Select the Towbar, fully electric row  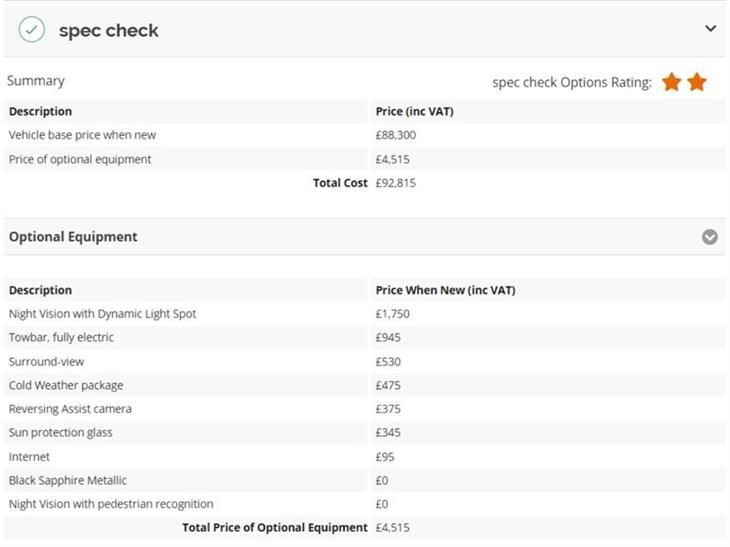[x=365, y=338]
